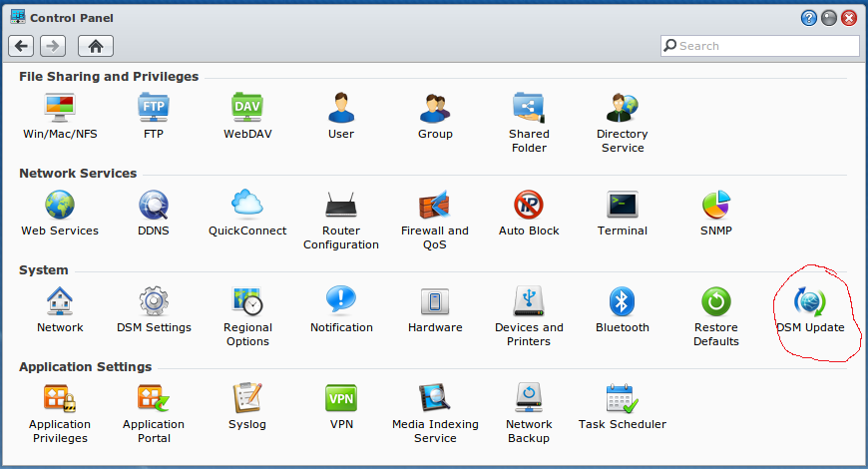Open the QuickConnect cloud icon
This screenshot has height=469, width=868.
tap(247, 205)
